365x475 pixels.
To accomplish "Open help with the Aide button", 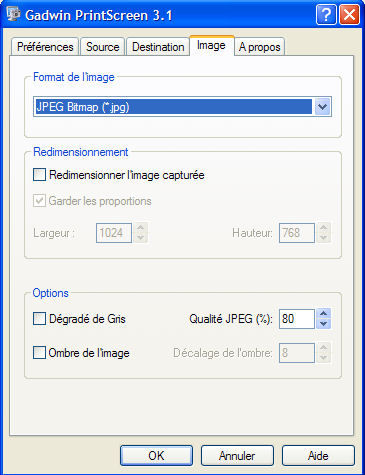I will point(318,455).
